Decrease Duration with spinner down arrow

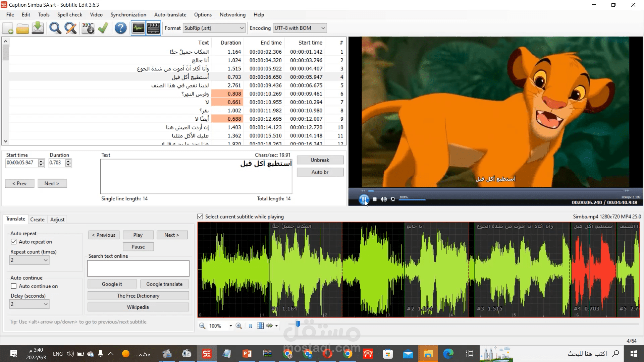(68, 165)
